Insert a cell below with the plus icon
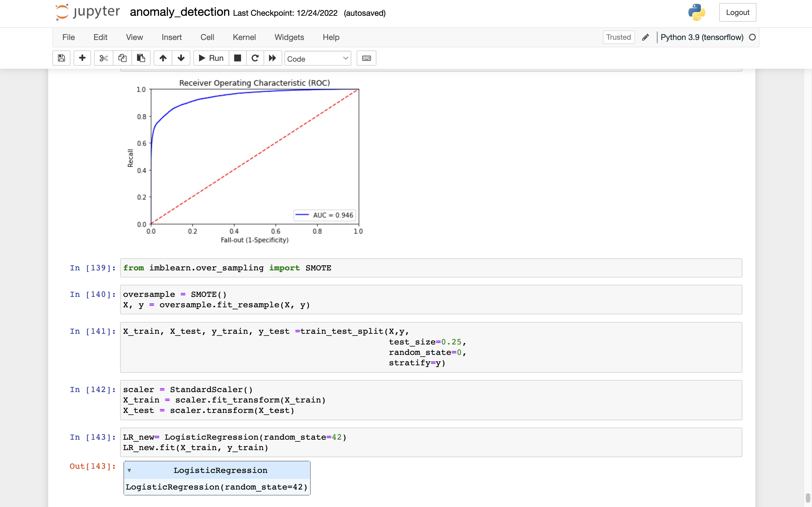The image size is (812, 507). click(x=82, y=58)
